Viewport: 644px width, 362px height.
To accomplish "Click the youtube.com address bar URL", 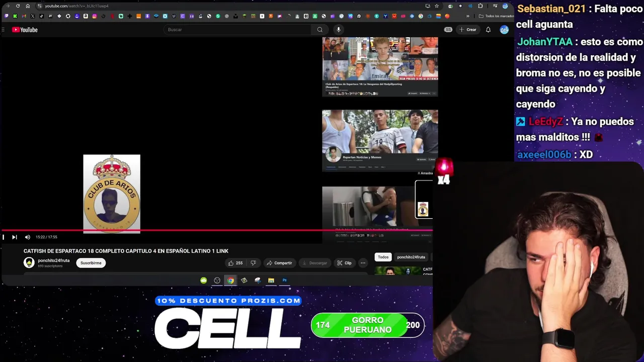I will coord(76,6).
